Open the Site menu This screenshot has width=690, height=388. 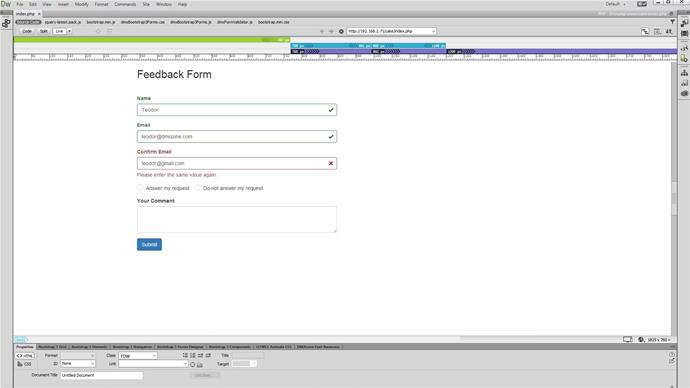146,4
